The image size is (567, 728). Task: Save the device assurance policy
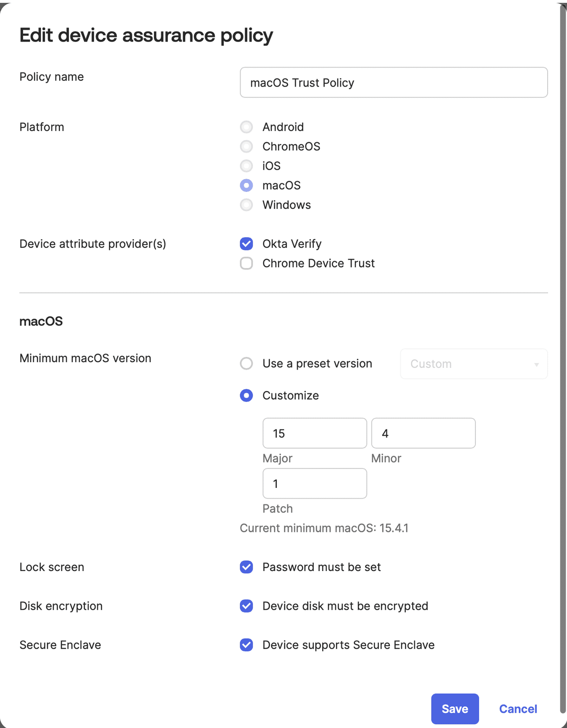(455, 709)
